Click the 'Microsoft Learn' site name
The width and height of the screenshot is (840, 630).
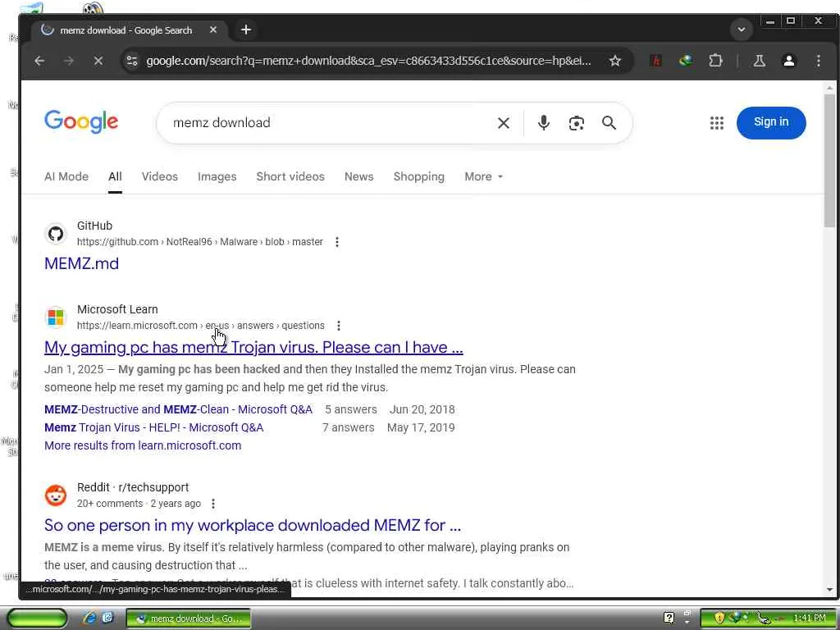click(x=117, y=309)
